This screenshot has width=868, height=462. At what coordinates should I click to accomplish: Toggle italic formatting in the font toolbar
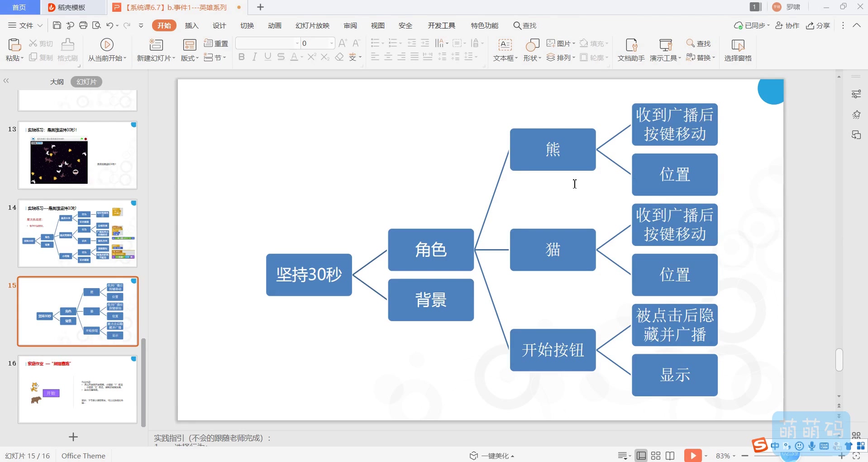[x=254, y=57]
